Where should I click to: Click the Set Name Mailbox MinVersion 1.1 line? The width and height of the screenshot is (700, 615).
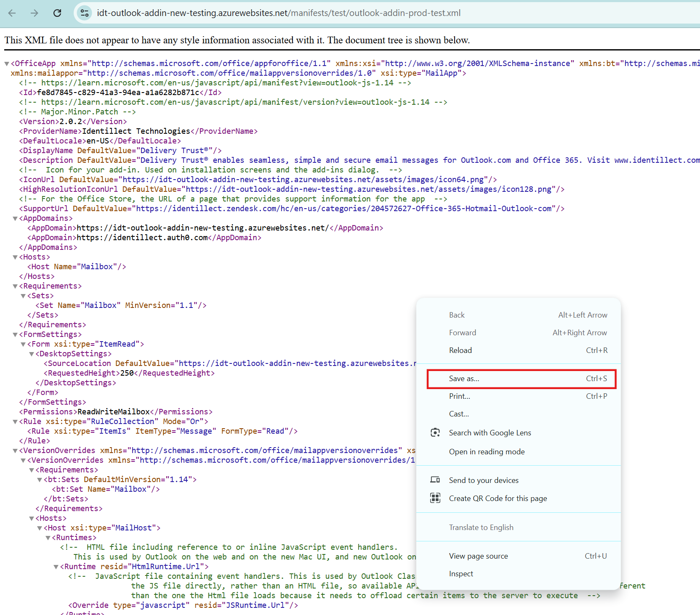pyautogui.click(x=121, y=305)
